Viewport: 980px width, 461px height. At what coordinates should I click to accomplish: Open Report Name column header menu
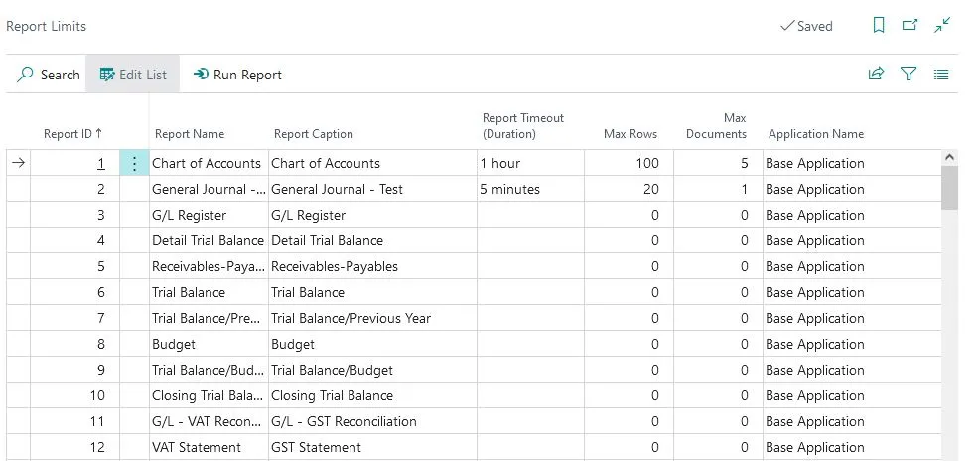point(190,134)
